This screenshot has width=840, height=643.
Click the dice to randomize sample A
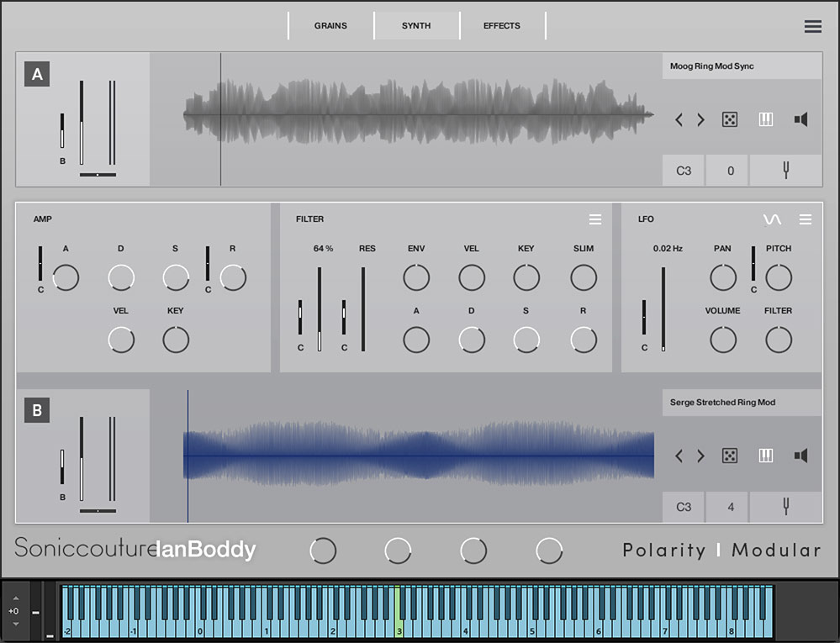tap(729, 119)
